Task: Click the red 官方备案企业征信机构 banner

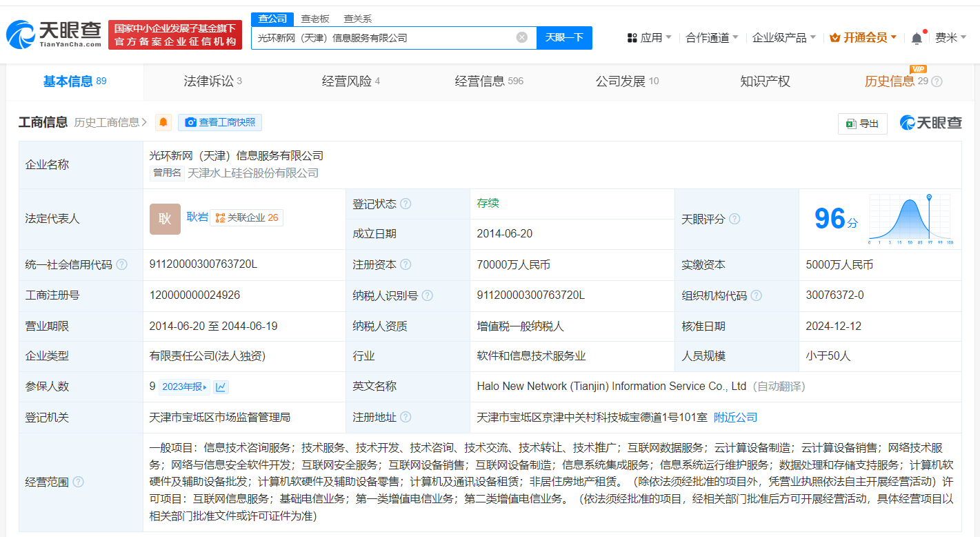Action: 175,35
